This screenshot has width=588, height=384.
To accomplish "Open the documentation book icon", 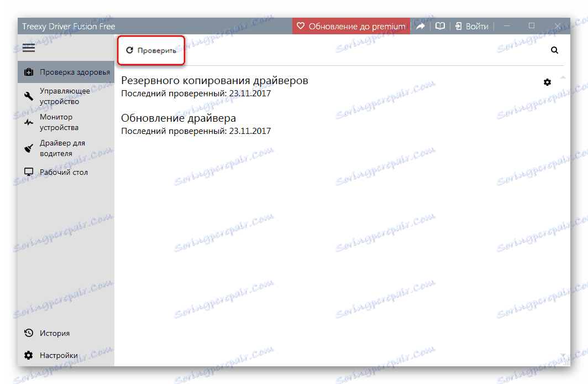I will 439,25.
